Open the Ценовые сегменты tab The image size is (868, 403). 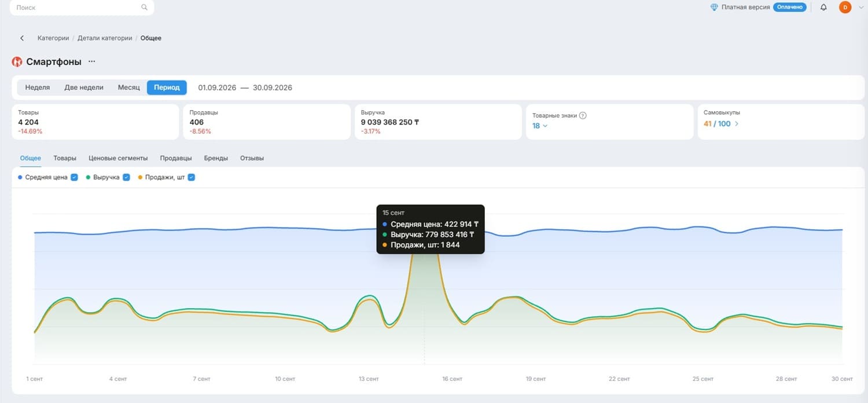tap(118, 158)
